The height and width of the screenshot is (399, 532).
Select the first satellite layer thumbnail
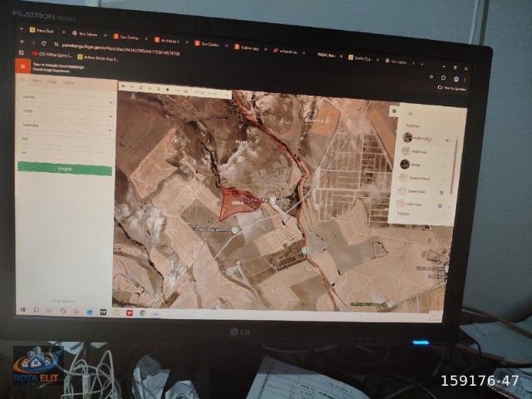[407, 137]
